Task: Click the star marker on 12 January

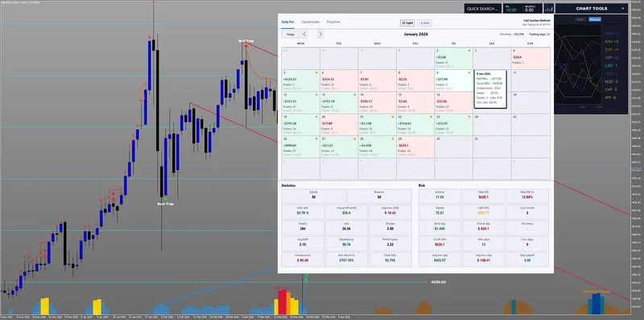Action: coord(316,95)
